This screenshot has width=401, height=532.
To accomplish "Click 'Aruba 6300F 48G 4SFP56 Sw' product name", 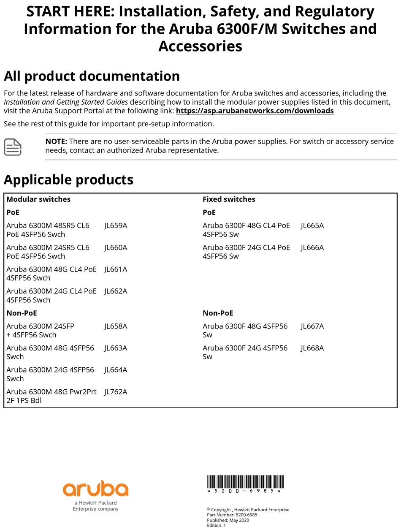I will coord(245,330).
